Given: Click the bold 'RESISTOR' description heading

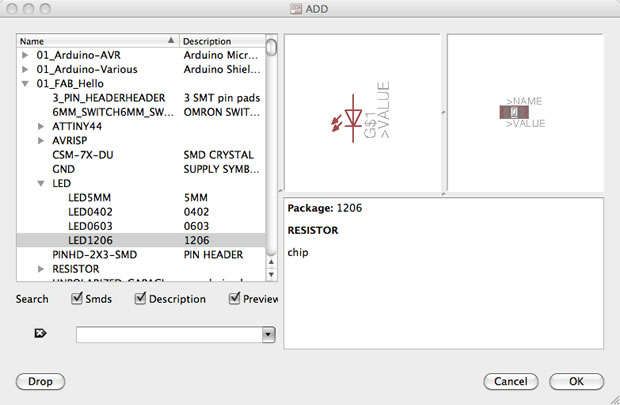Looking at the screenshot, I should pyautogui.click(x=313, y=230).
